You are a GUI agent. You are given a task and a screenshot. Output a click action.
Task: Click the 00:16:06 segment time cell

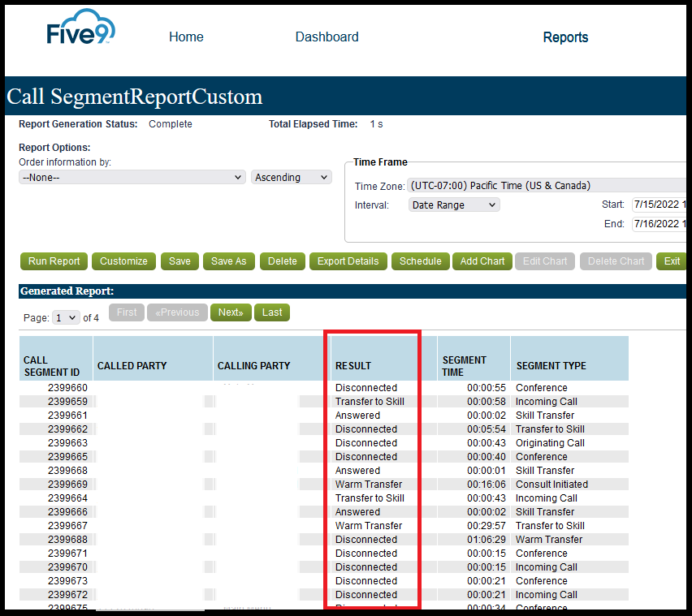[x=487, y=485]
